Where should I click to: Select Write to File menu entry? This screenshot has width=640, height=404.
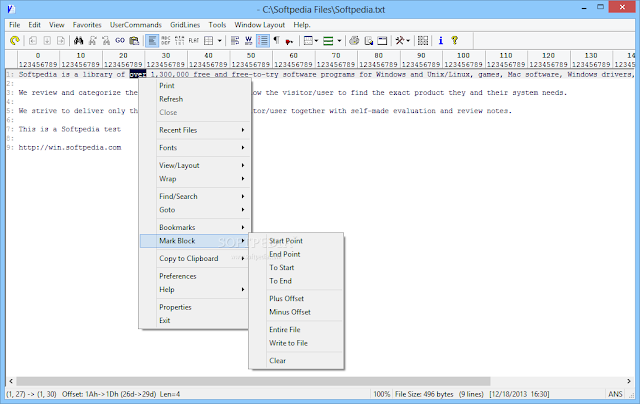pyautogui.click(x=296, y=343)
